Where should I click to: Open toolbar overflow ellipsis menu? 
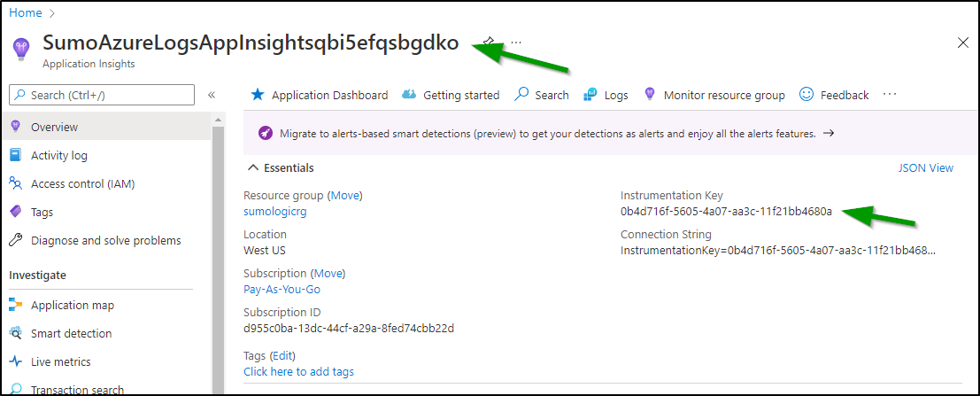click(x=890, y=95)
